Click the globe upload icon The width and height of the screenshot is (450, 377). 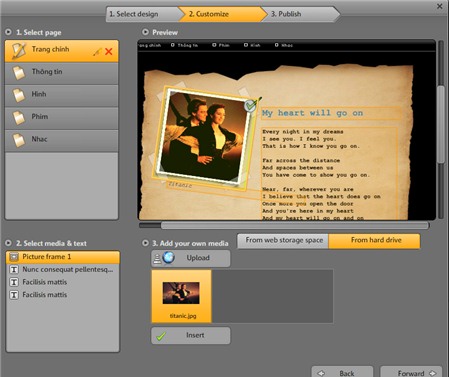[x=168, y=258]
